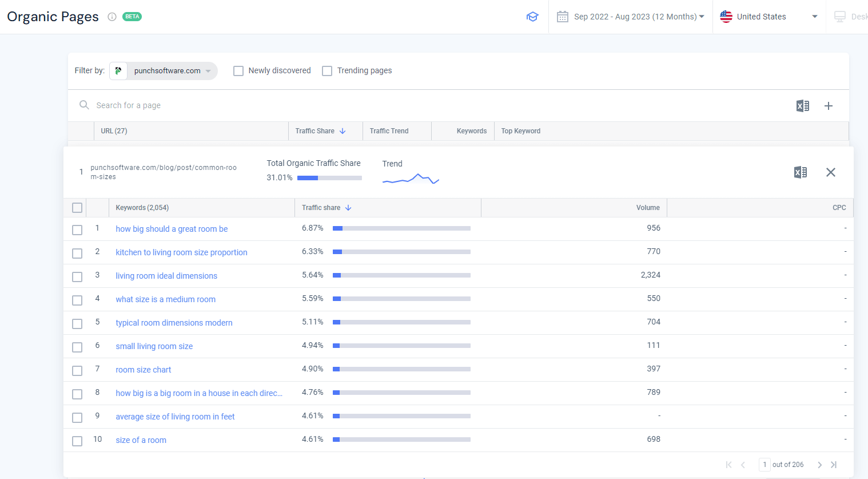Viewport: 868px width, 479px height.
Task: Check the 'small living room size' row
Action: [x=77, y=347]
